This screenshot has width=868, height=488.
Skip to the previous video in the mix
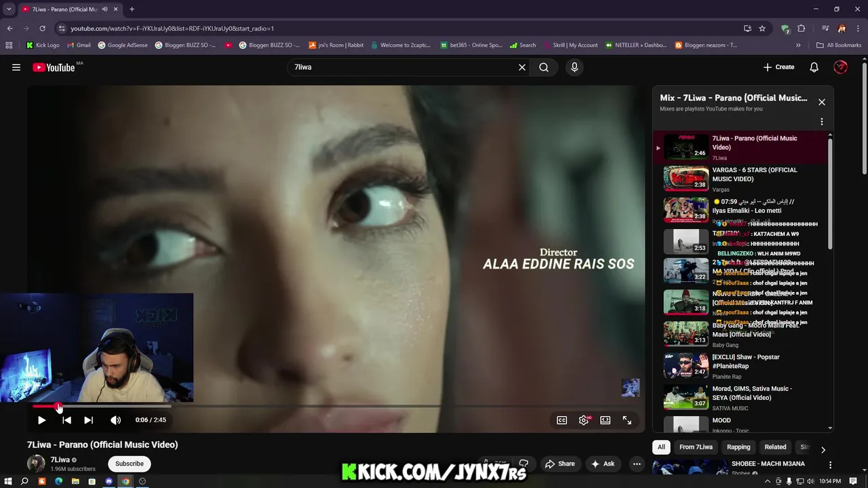(x=66, y=420)
